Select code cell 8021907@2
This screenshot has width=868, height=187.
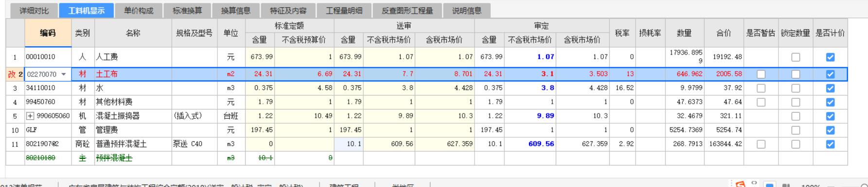click(x=48, y=144)
